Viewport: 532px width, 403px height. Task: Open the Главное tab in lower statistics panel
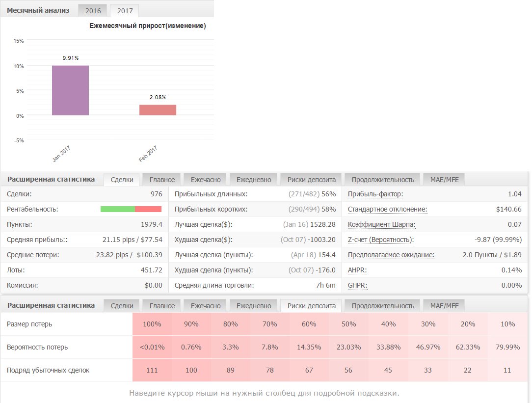pyautogui.click(x=162, y=306)
